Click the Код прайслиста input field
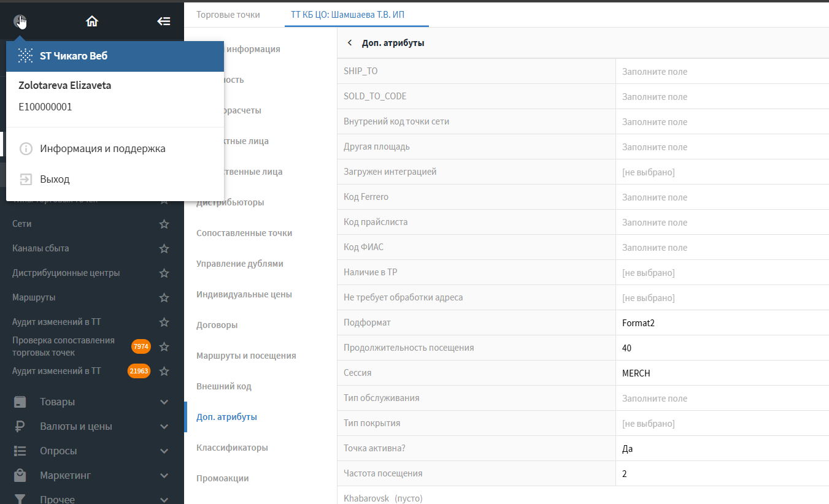829x504 pixels. click(x=722, y=223)
